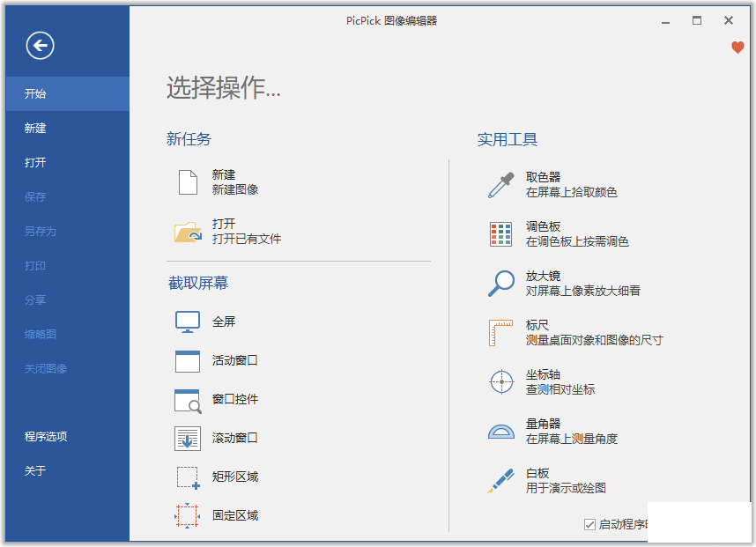Click the 窗口控件 magnifier-window icon
This screenshot has height=547, width=756.
click(x=188, y=401)
